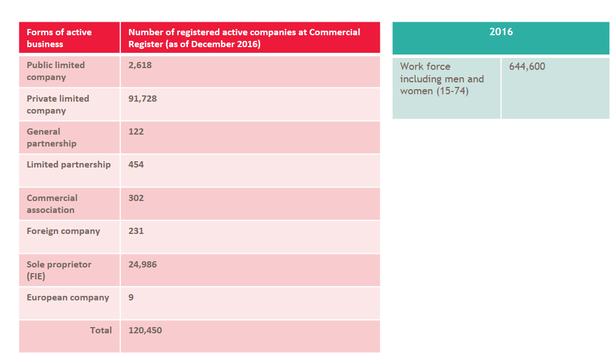
Task: Select the value 122
Action: click(x=136, y=131)
